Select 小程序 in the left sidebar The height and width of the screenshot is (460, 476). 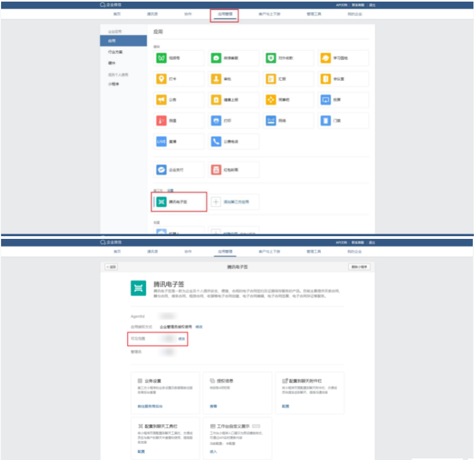[x=113, y=84]
